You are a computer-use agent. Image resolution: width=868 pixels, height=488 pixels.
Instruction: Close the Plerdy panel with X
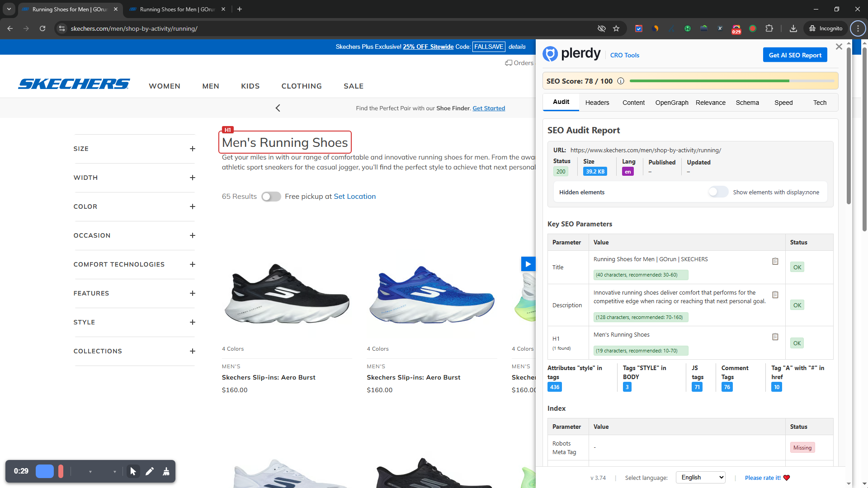coord(839,47)
